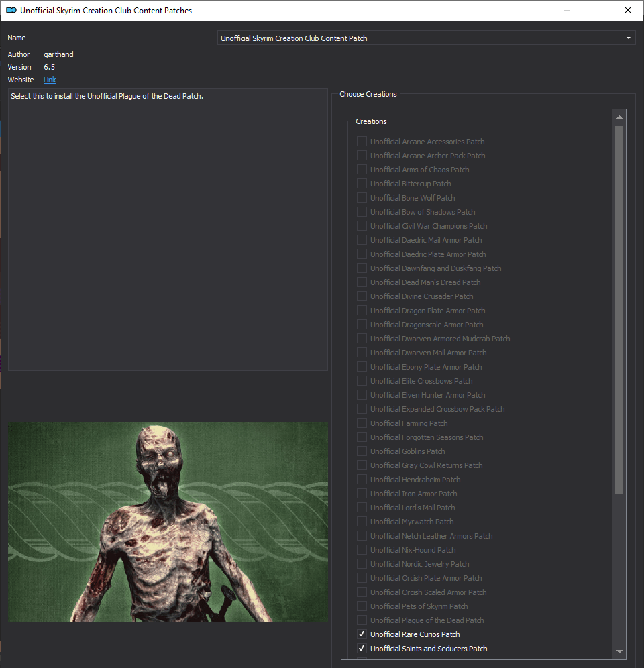This screenshot has height=668, width=644.
Task: Toggle Unofficial Iron Armor Patch checkbox
Action: [362, 492]
